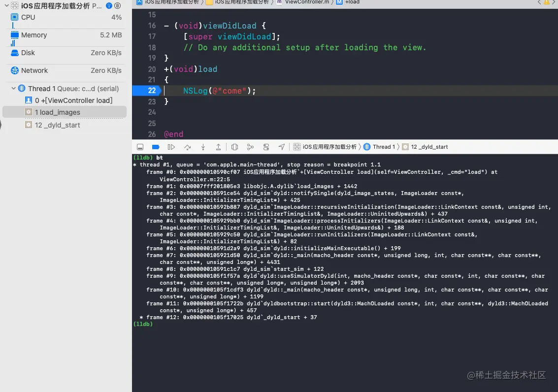Step into the function
Screen dimensions: 558x392
(203, 147)
